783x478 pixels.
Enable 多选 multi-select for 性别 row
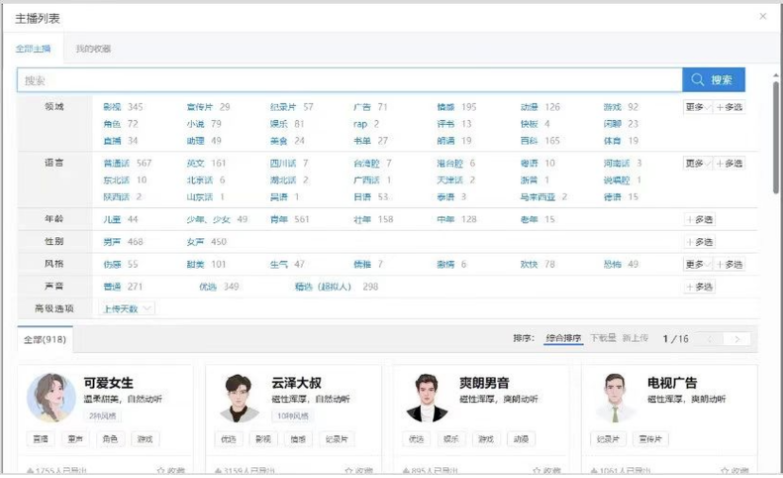[x=699, y=242]
